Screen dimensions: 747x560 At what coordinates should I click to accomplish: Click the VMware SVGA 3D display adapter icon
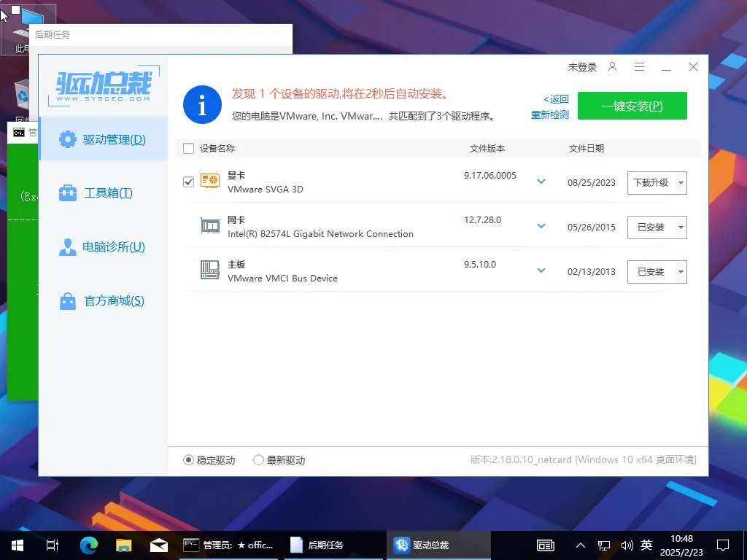pyautogui.click(x=210, y=181)
